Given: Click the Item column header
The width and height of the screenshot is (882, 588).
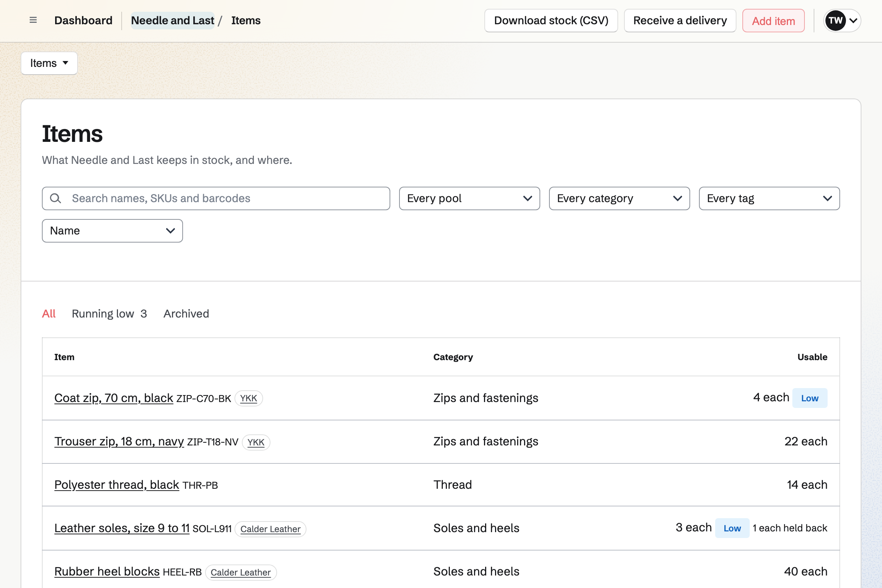Looking at the screenshot, I should point(64,357).
